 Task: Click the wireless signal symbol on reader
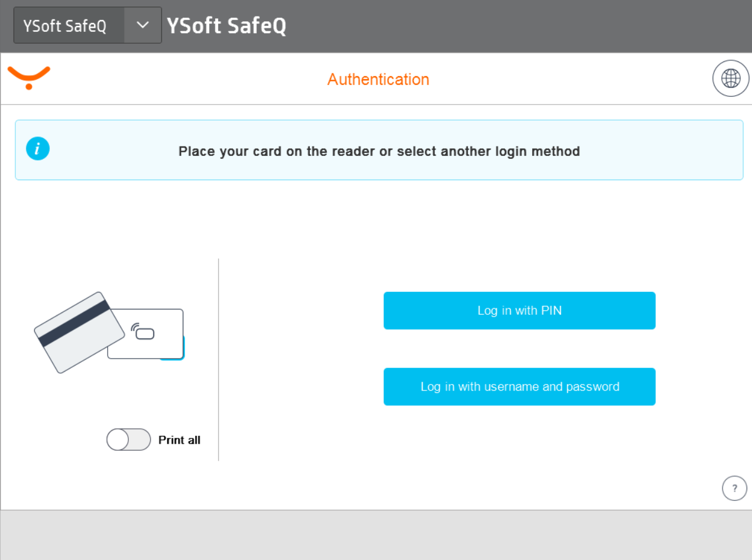pyautogui.click(x=134, y=327)
